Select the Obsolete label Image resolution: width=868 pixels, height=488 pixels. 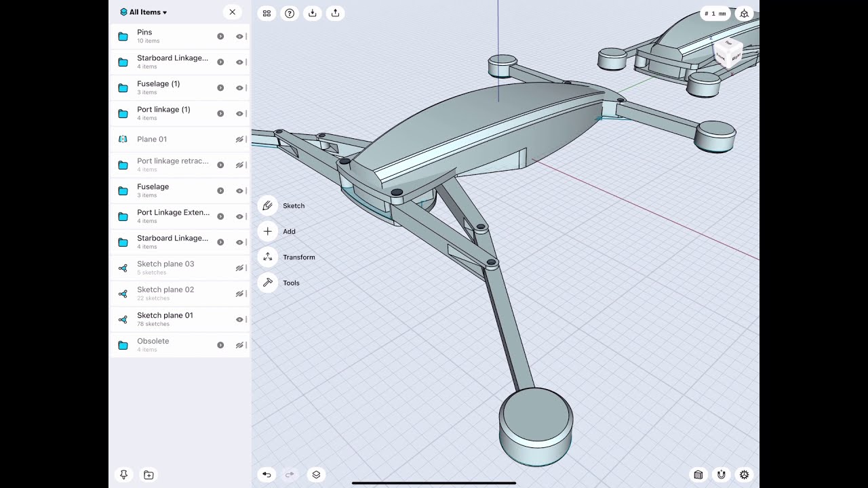(153, 341)
